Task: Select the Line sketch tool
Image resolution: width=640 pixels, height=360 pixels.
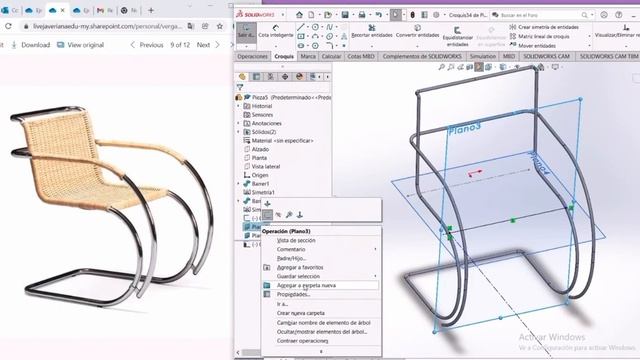Action: 300,27
